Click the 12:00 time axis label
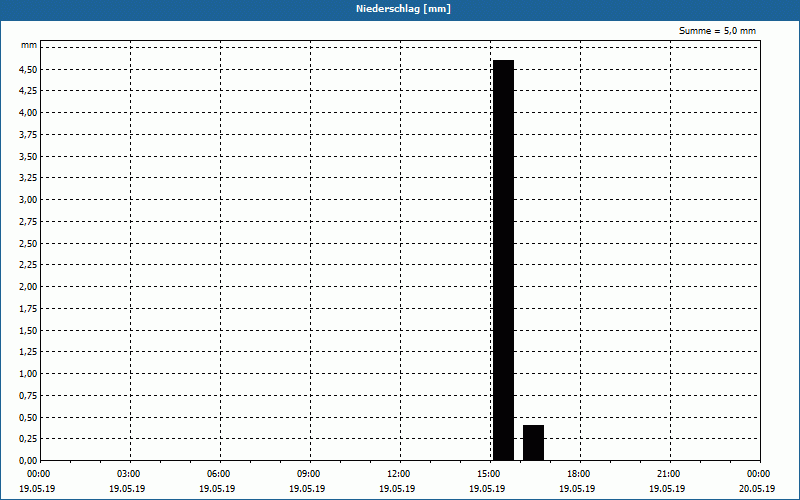This screenshot has width=800, height=500. pos(399,474)
